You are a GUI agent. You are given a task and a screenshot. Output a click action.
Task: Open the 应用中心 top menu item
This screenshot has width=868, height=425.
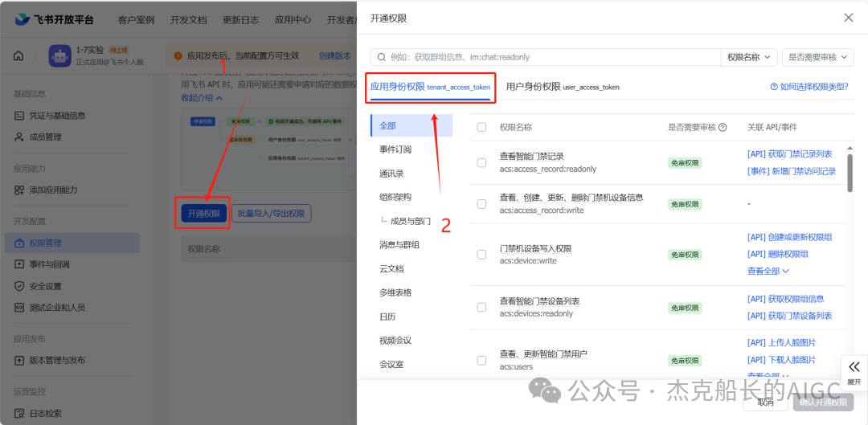click(293, 20)
